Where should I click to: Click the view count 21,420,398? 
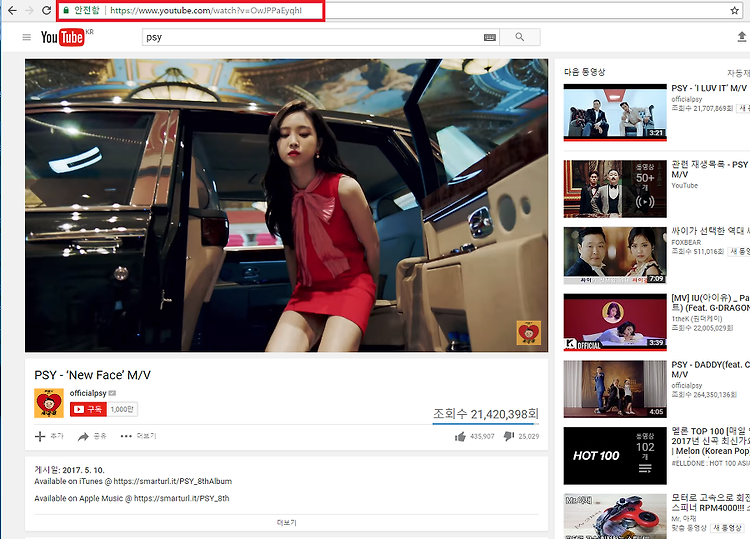(x=486, y=414)
